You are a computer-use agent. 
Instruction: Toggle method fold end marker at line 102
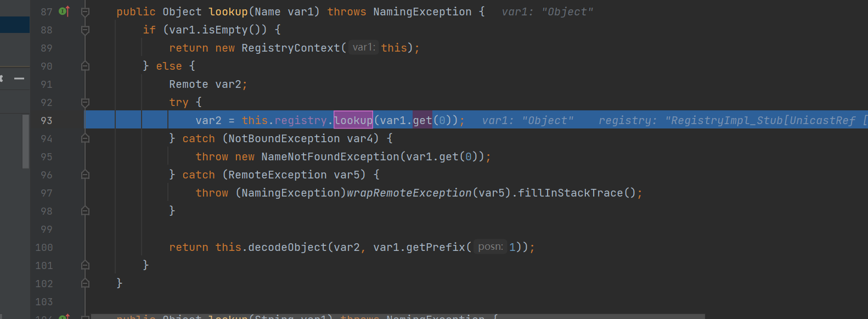(85, 283)
